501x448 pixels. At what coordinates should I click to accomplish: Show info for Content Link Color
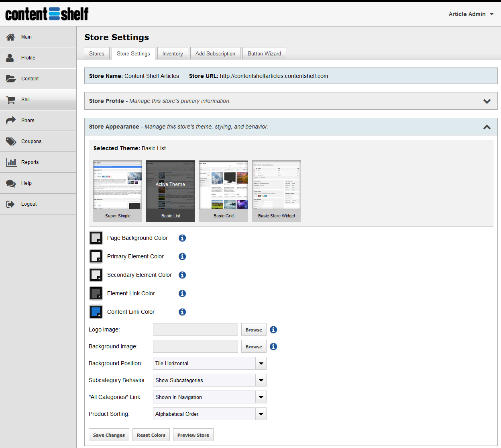(x=182, y=312)
